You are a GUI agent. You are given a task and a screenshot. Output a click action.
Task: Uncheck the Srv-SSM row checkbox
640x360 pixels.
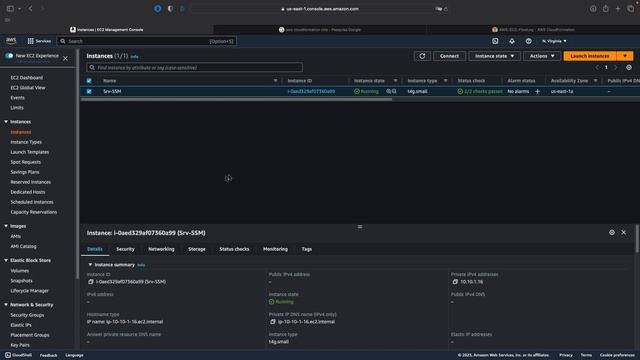(89, 91)
